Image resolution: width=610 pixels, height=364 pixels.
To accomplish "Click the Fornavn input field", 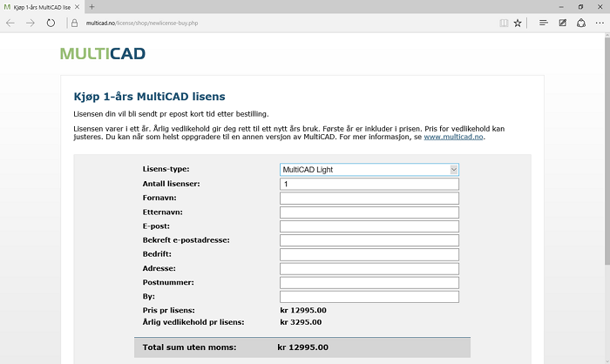I will point(369,198).
